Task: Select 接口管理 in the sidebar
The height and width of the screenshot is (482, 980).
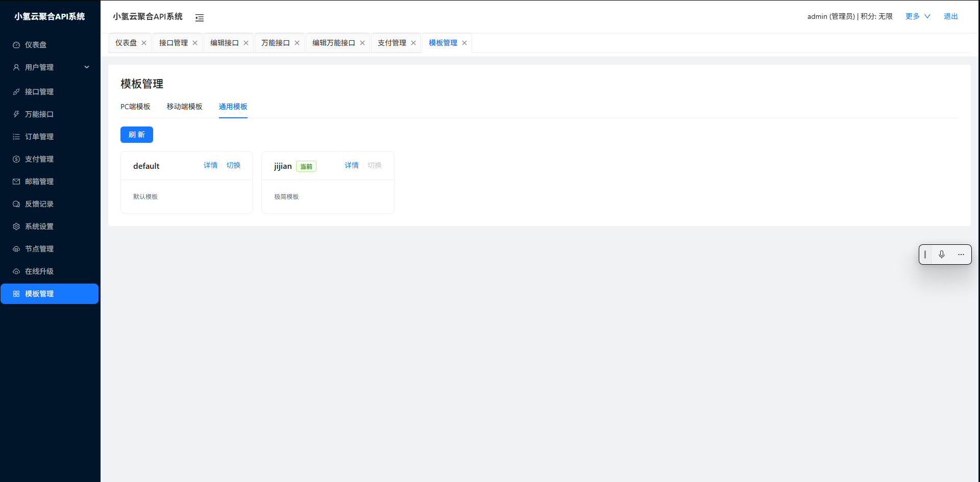Action: 39,92
